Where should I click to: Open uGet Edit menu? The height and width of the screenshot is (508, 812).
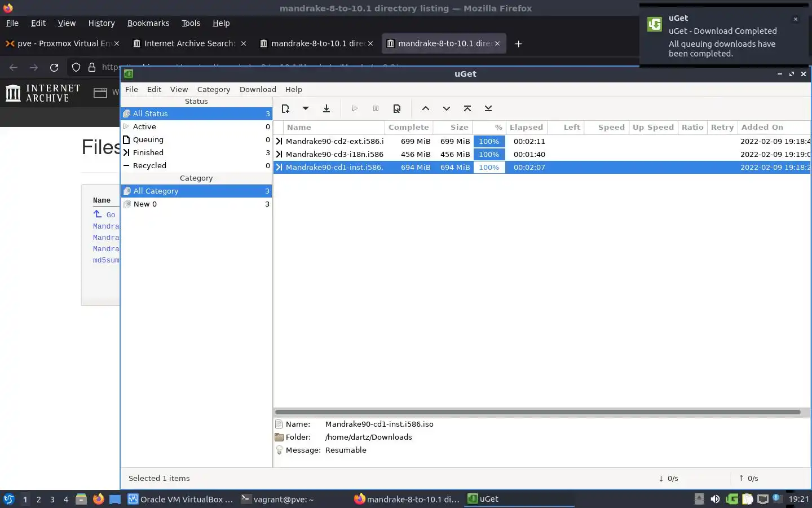pos(154,89)
